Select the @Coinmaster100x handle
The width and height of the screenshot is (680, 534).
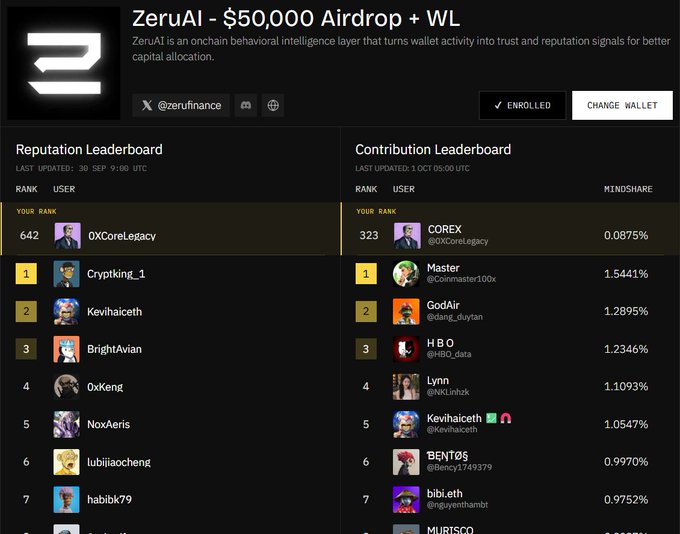point(461,279)
